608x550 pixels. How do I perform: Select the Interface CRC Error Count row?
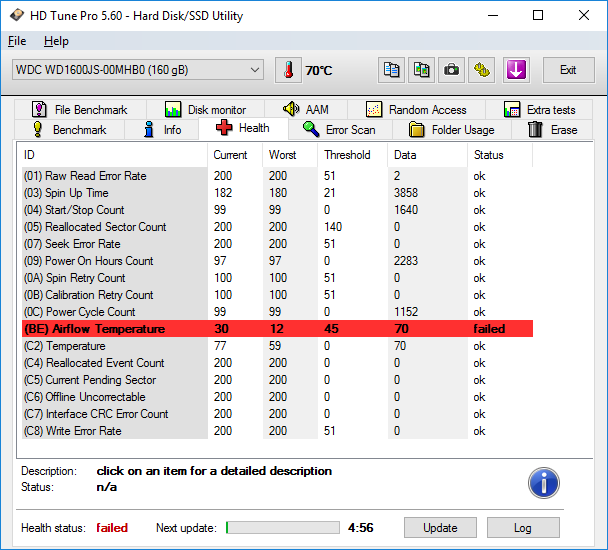pyautogui.click(x=277, y=414)
